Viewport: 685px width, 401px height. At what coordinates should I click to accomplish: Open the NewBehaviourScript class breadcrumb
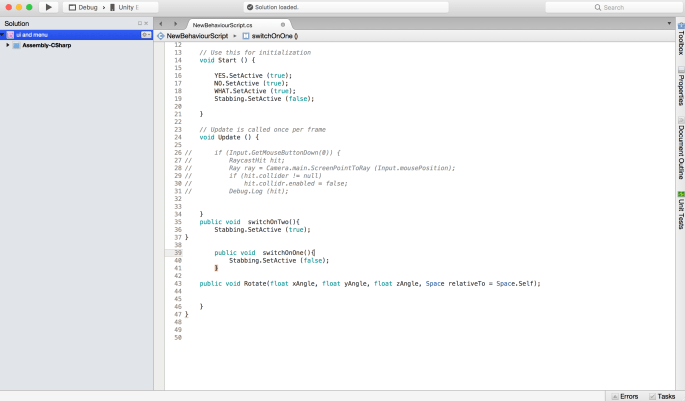pyautogui.click(x=196, y=35)
